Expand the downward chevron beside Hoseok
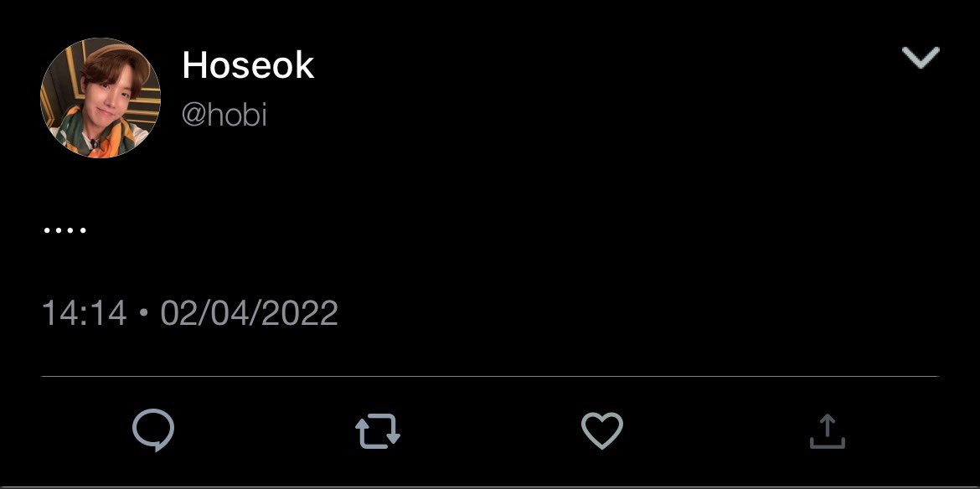This screenshot has width=980, height=489. [921, 58]
